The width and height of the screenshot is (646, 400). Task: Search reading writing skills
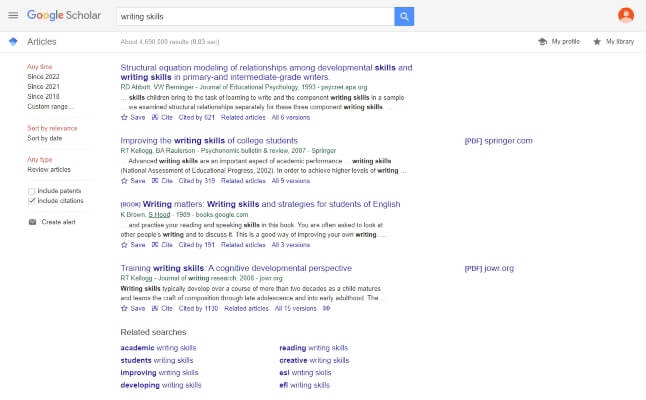coord(314,348)
